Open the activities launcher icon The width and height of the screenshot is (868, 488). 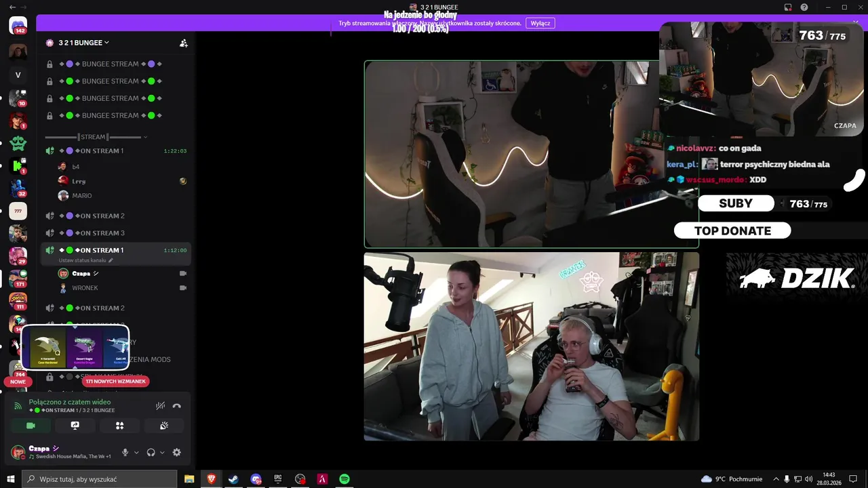tap(119, 426)
